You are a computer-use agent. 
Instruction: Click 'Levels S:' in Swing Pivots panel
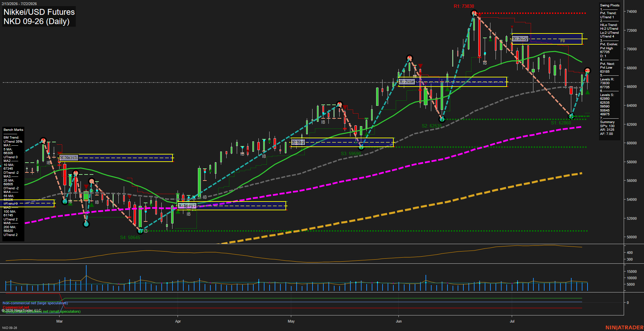(x=607, y=95)
